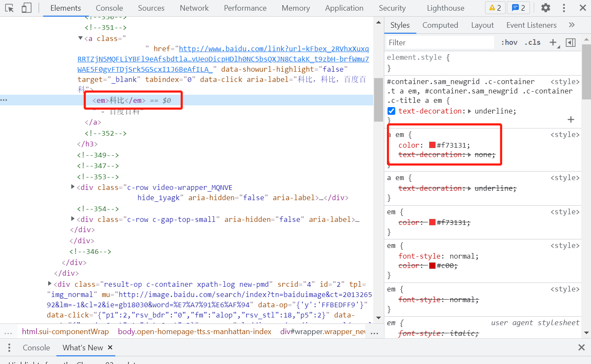
Task: Open style source link for a em color rule
Action: (565, 134)
